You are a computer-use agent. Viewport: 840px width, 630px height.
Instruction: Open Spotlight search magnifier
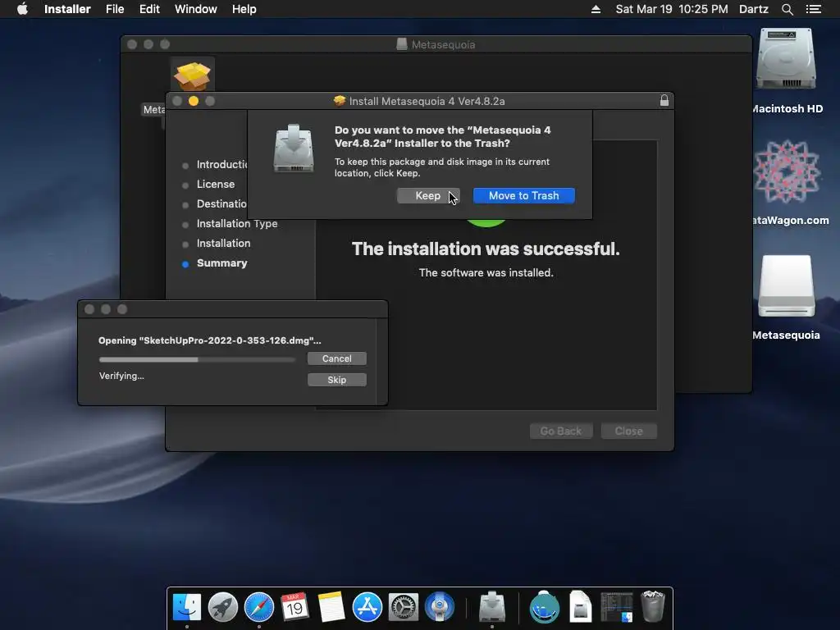pyautogui.click(x=787, y=9)
